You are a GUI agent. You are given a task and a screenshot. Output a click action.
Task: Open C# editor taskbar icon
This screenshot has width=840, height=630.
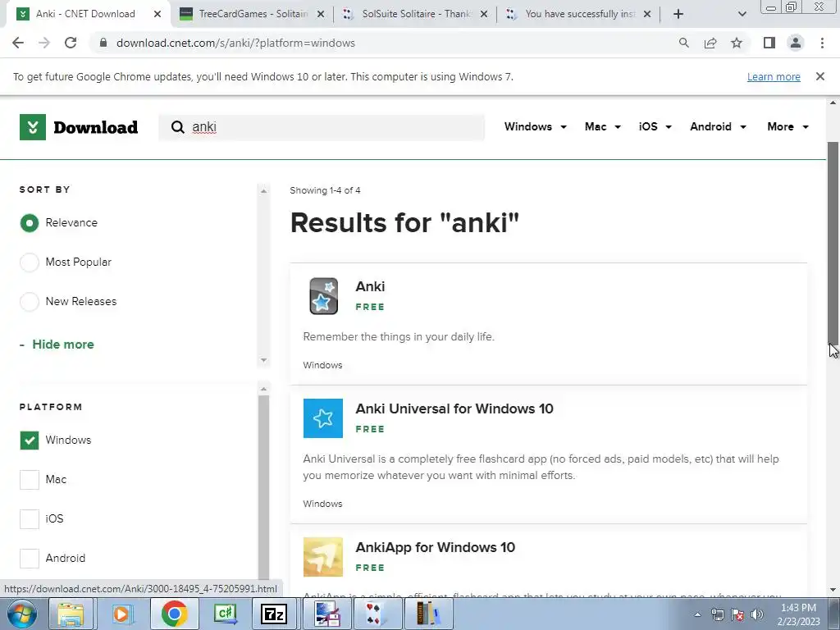click(225, 614)
